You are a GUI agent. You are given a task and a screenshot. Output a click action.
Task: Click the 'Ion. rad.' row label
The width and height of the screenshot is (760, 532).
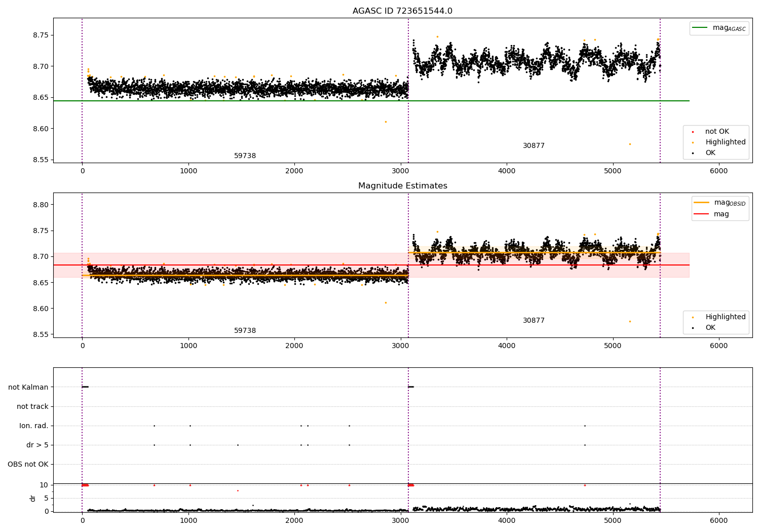[x=34, y=426]
